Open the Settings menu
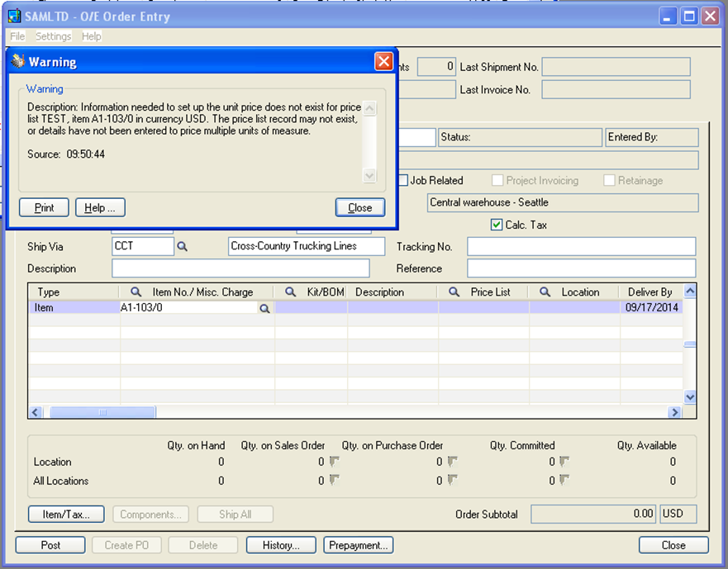Image resolution: width=728 pixels, height=569 pixels. pyautogui.click(x=54, y=36)
